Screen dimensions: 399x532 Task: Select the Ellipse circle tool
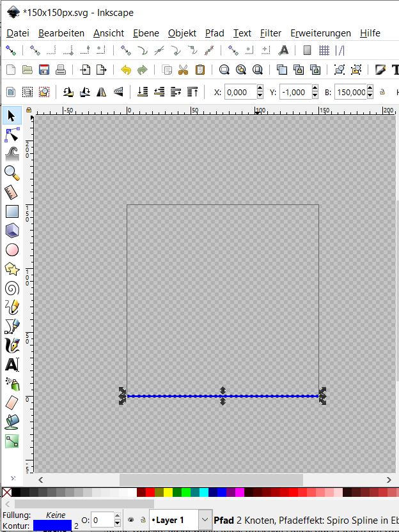click(12, 250)
